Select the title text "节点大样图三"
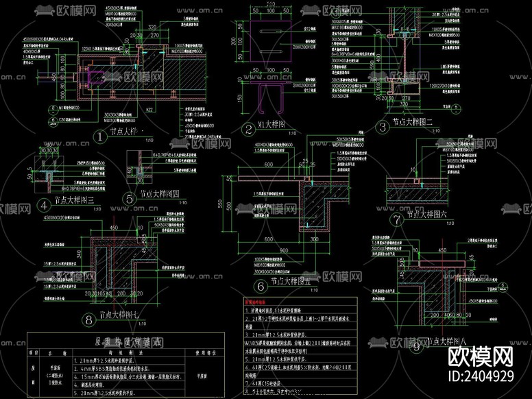This screenshot has width=532, height=399. [x=75, y=199]
